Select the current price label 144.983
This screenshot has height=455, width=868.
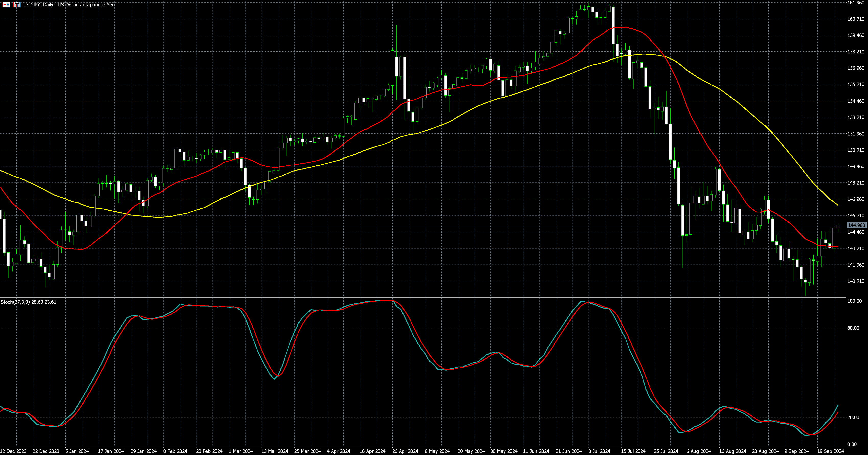pos(856,225)
